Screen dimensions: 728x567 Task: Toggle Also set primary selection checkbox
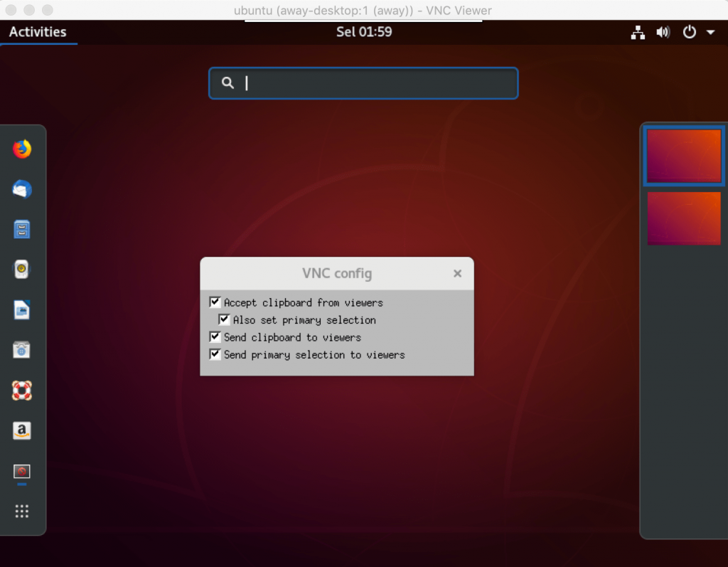(225, 320)
